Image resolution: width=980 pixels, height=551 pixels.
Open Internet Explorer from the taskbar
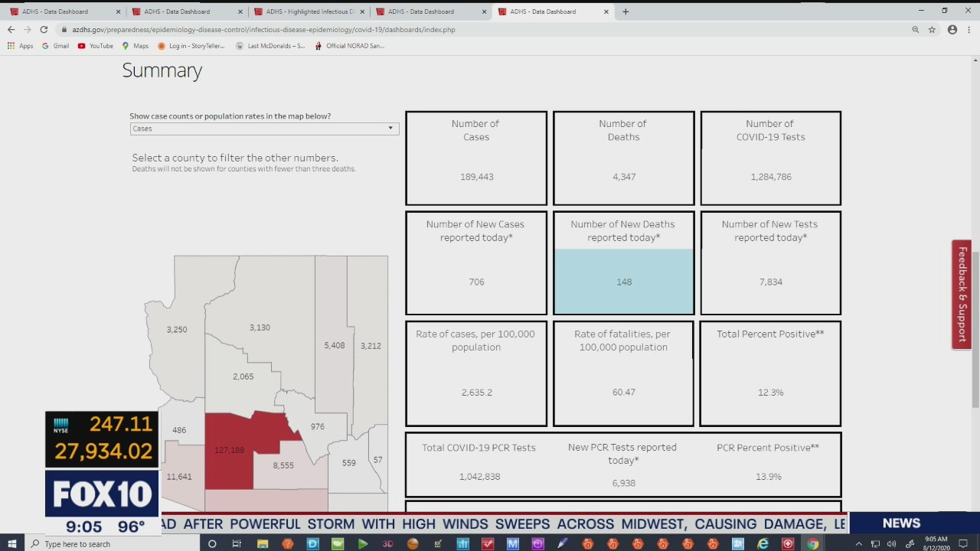coord(763,544)
